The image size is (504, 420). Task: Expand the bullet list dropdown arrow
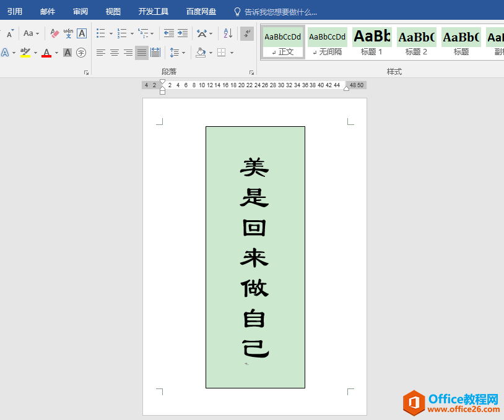[111, 33]
